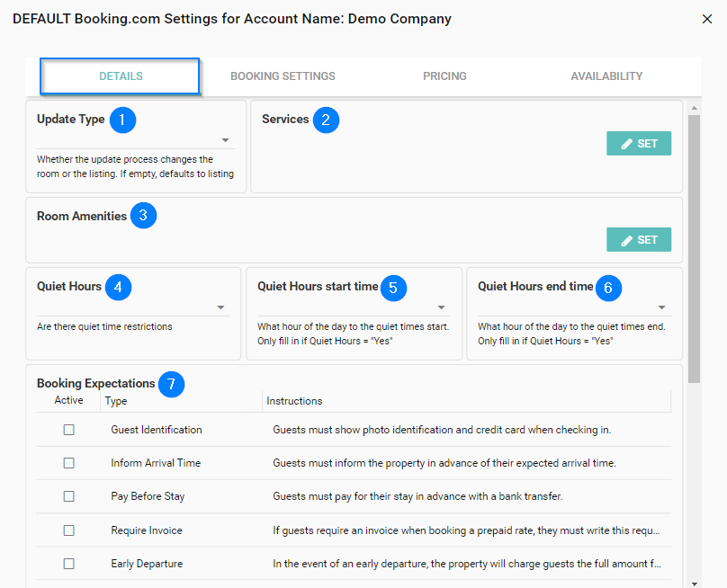Click the pencil icon on the Services SET button
The image size is (727, 588).
pyautogui.click(x=627, y=143)
